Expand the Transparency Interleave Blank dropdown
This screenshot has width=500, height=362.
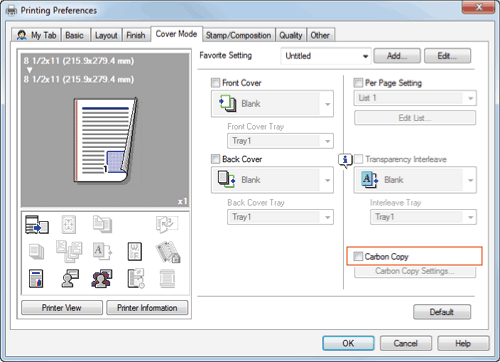click(415, 180)
